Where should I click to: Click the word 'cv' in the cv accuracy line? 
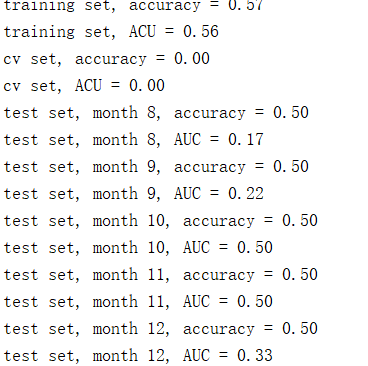point(13,60)
